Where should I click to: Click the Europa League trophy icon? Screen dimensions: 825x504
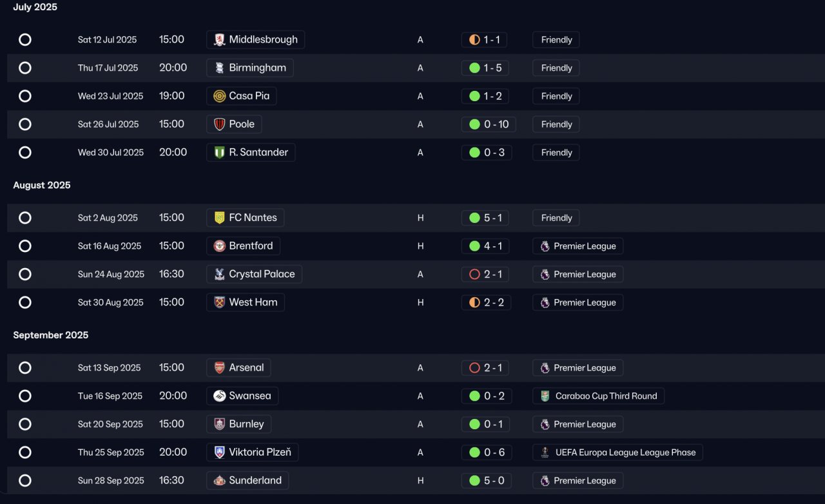pos(545,452)
